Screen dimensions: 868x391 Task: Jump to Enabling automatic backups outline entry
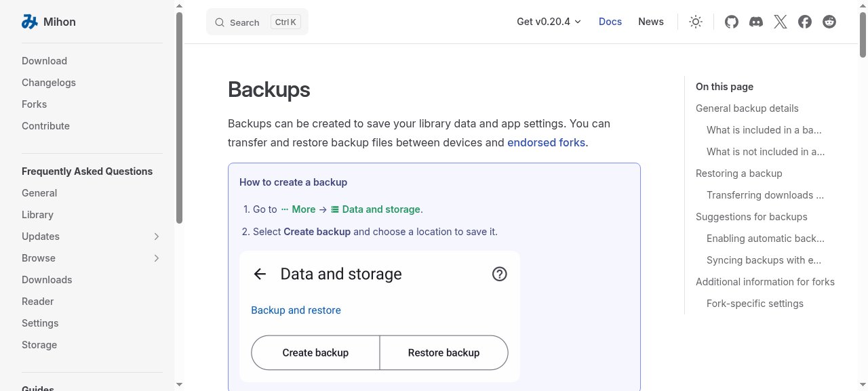click(766, 239)
